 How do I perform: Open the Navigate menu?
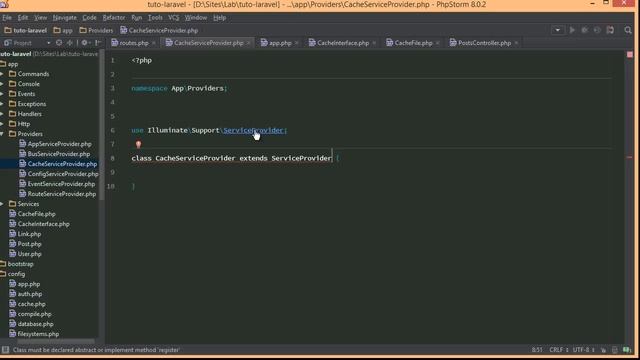[64, 18]
